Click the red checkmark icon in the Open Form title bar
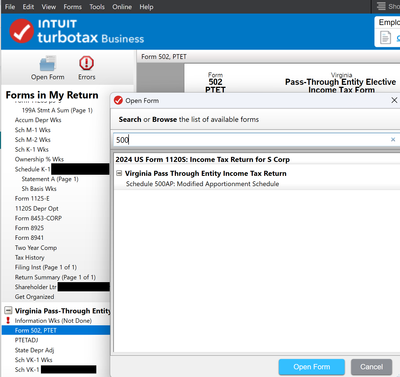This screenshot has height=377, width=400. click(118, 100)
